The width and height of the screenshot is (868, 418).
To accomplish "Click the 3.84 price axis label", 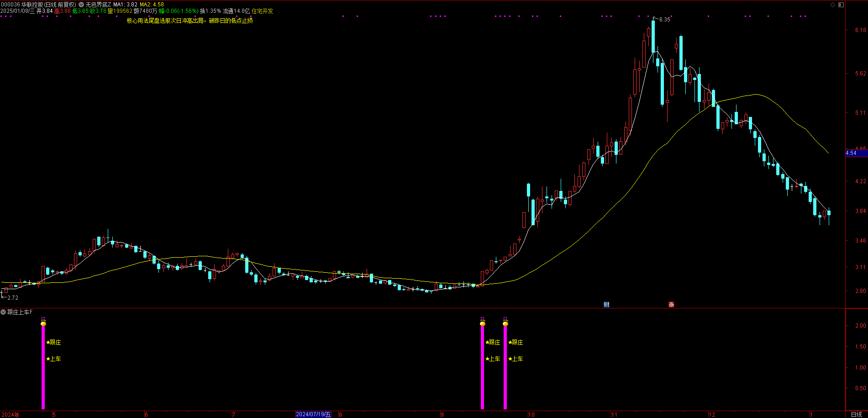I will pos(860,211).
